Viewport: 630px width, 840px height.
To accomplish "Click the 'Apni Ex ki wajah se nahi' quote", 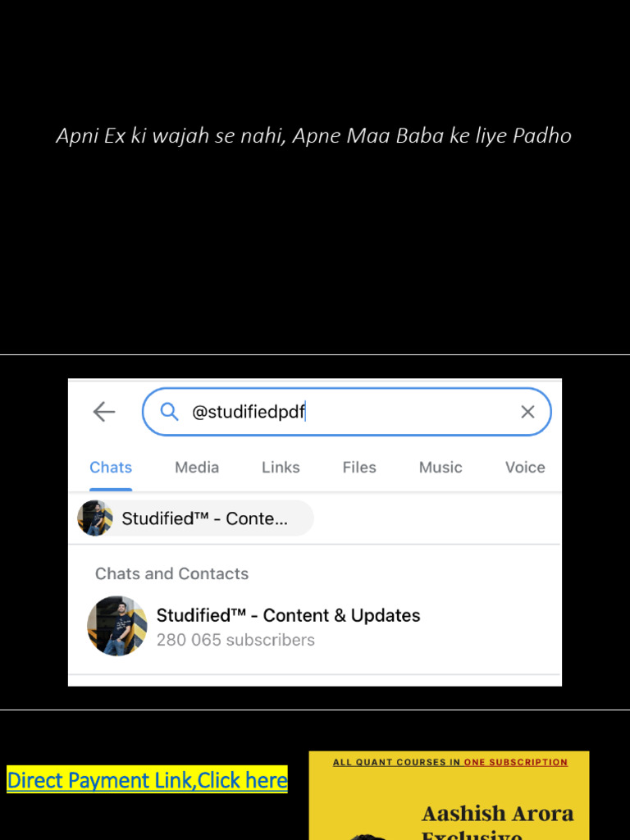I will pos(171,135).
